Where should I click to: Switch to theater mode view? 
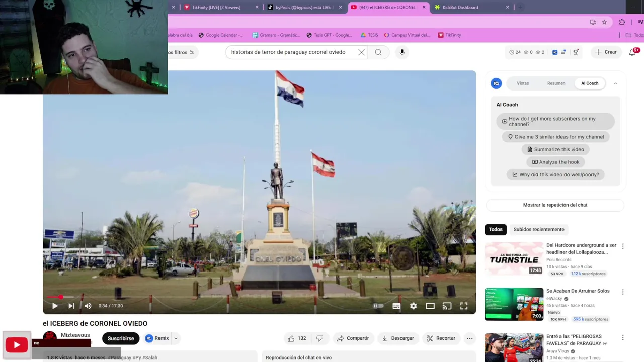point(430,306)
